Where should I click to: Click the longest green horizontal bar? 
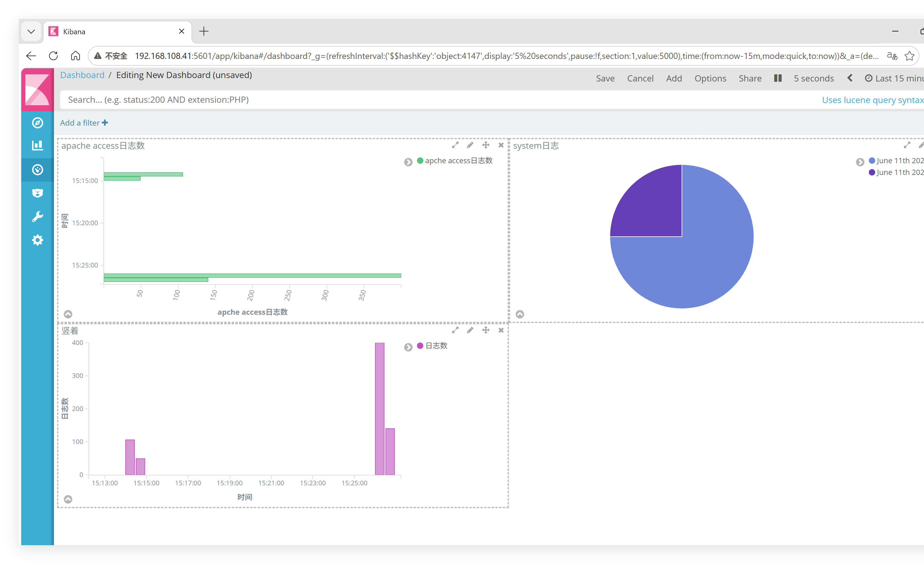tap(252, 276)
